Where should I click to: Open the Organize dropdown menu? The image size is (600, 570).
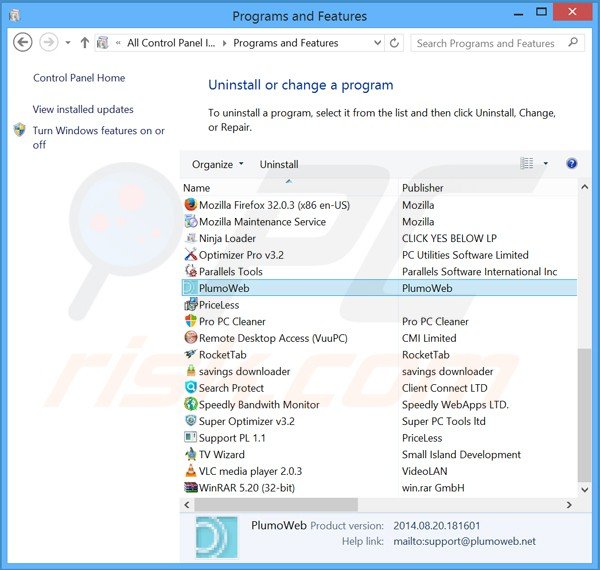tap(218, 164)
